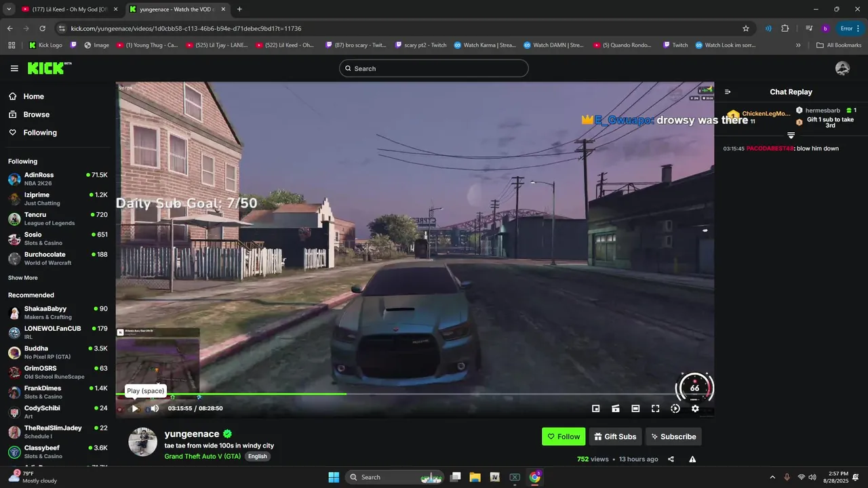Open FrankDimes channel in Recommended list
This screenshot has height=488, width=868.
[x=58, y=392]
